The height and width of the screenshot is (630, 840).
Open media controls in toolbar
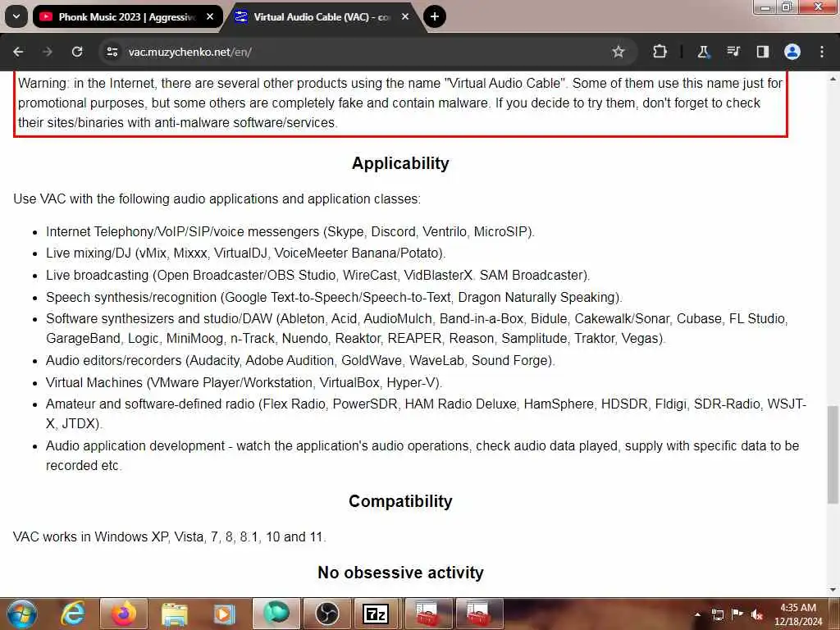[733, 52]
